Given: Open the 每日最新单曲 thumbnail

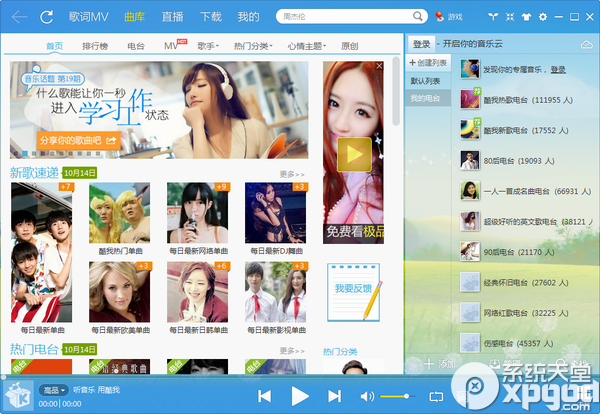Looking at the screenshot, I should [x=41, y=253].
